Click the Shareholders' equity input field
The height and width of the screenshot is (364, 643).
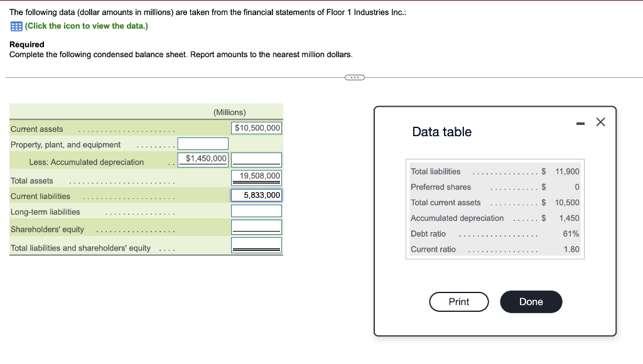pos(256,227)
